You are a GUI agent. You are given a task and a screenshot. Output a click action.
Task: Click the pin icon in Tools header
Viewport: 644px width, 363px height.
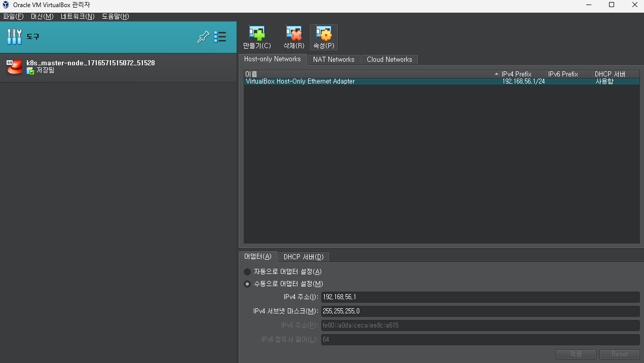point(203,36)
